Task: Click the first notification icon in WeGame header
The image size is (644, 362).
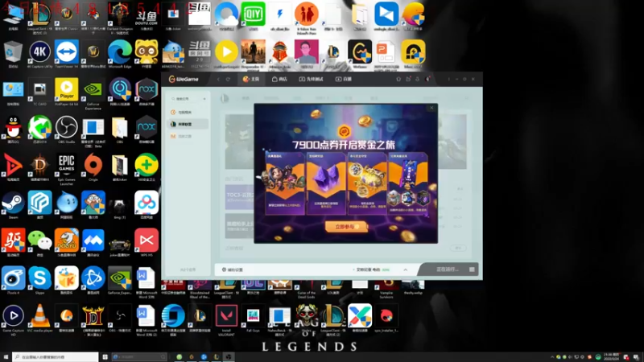Action: (x=398, y=79)
